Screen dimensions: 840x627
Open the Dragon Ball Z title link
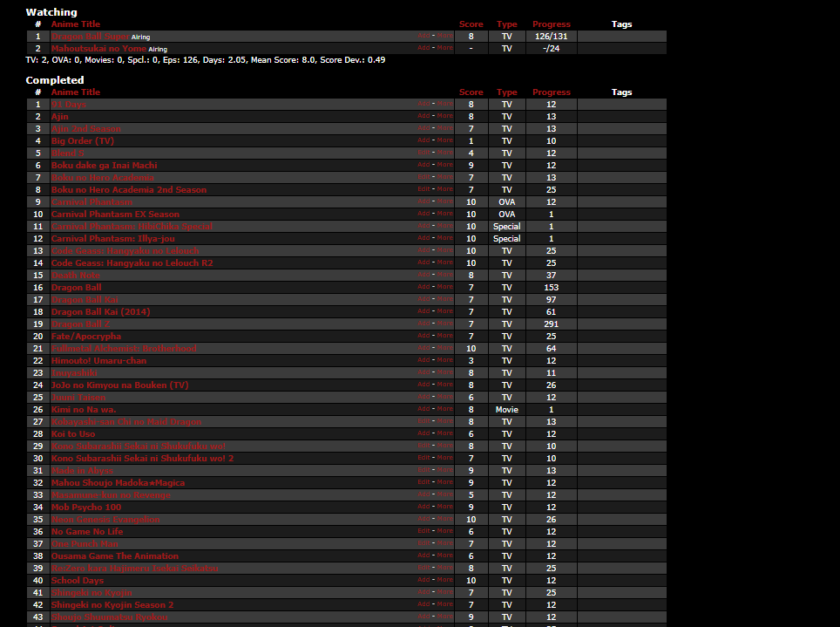80,324
